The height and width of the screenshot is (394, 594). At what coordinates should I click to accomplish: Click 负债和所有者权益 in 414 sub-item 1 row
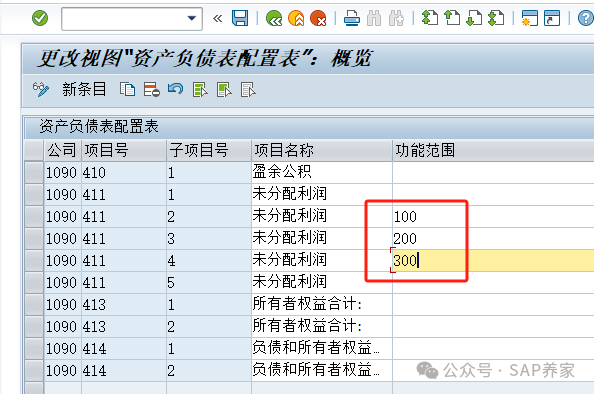coord(322,348)
